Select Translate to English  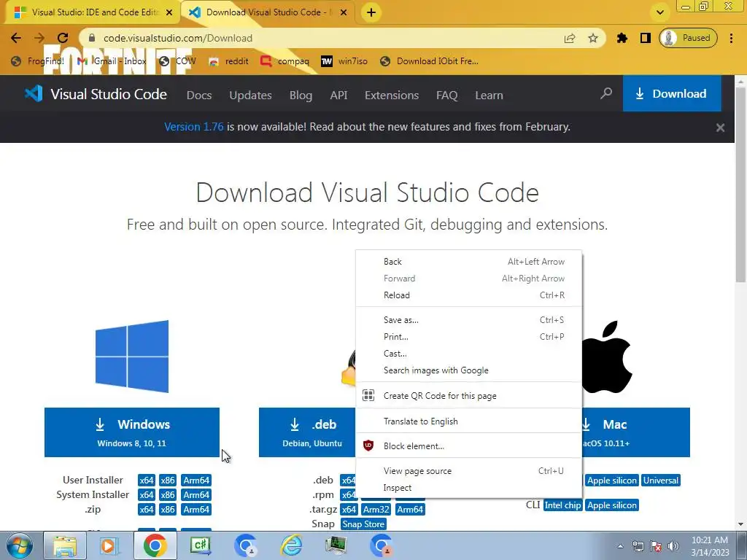pos(469,421)
